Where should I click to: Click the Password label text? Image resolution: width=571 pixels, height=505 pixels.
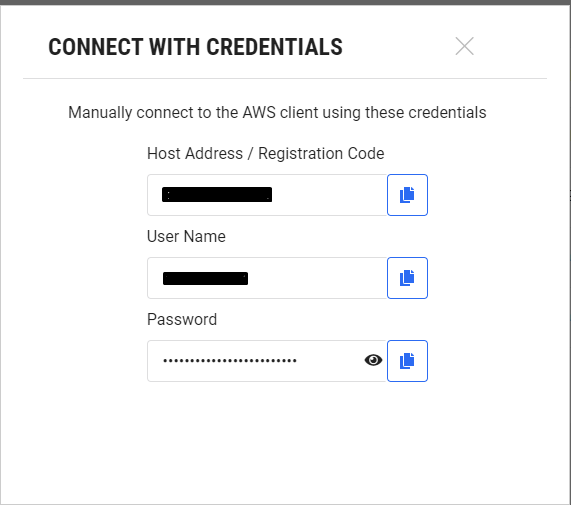click(x=182, y=319)
